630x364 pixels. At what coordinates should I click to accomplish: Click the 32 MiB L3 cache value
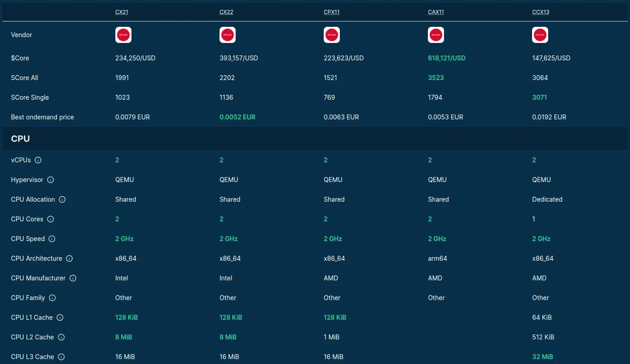click(x=543, y=357)
